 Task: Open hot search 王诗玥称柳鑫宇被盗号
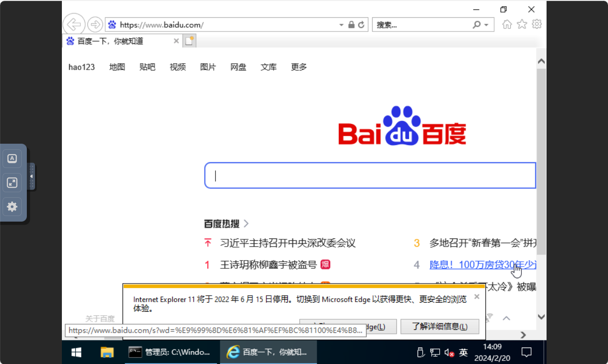coord(268,264)
